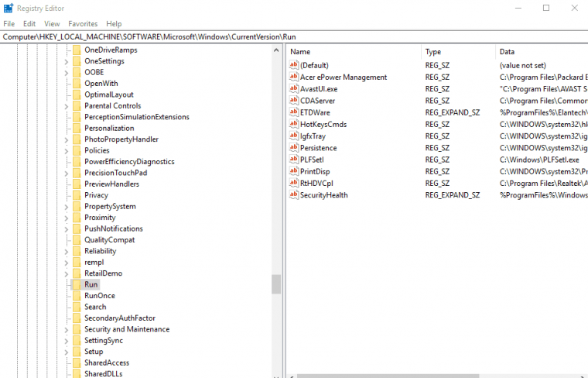Sort values by the Name column header

pyautogui.click(x=354, y=52)
